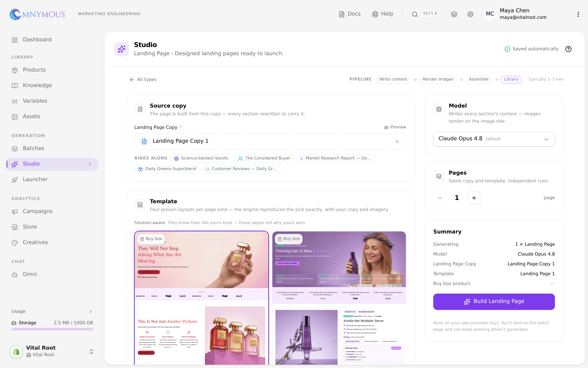Click Build Landing Page button
Screen dimensions: 588x368
click(494, 302)
